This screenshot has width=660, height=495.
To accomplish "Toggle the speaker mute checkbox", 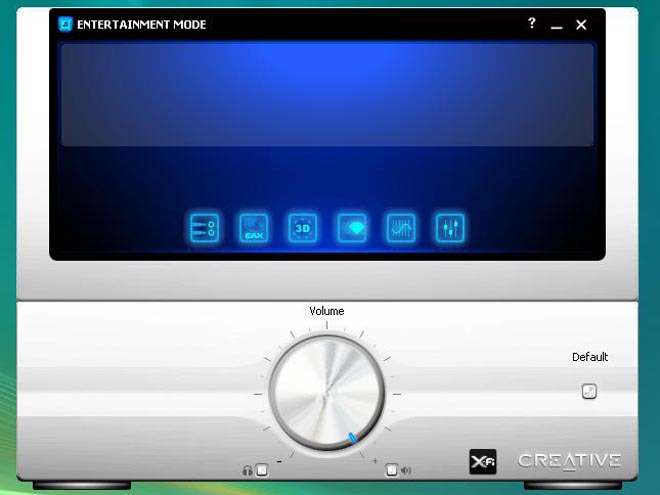I will click(391, 469).
